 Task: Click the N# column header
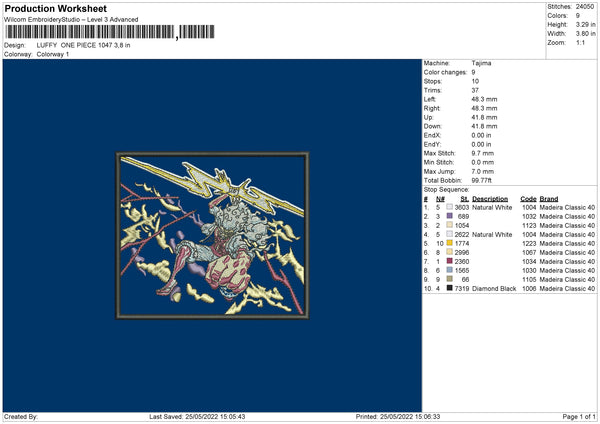[x=440, y=199]
